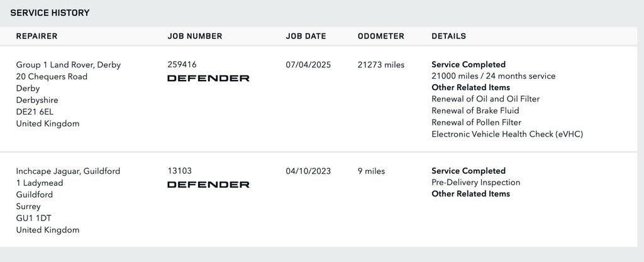Click the 9 miles odometer reading

371,171
